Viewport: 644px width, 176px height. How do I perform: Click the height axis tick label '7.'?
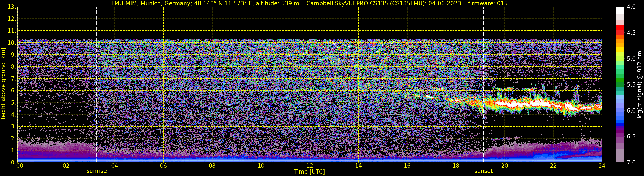click(13, 79)
